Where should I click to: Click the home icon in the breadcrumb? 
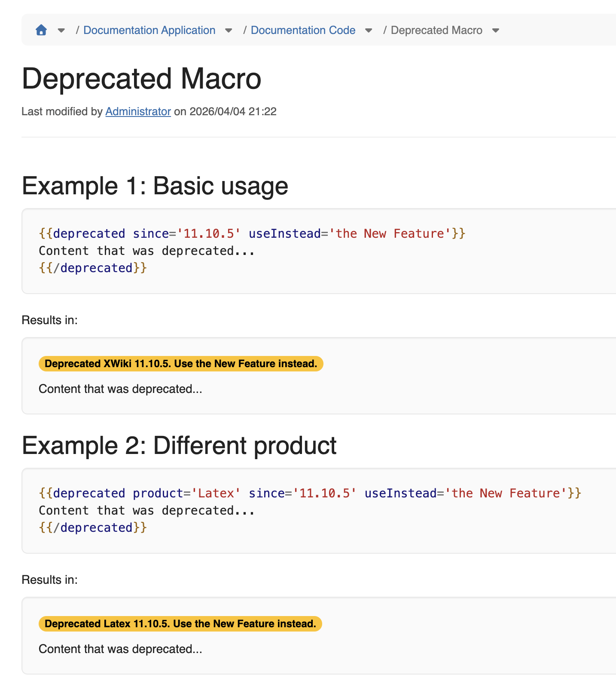41,30
